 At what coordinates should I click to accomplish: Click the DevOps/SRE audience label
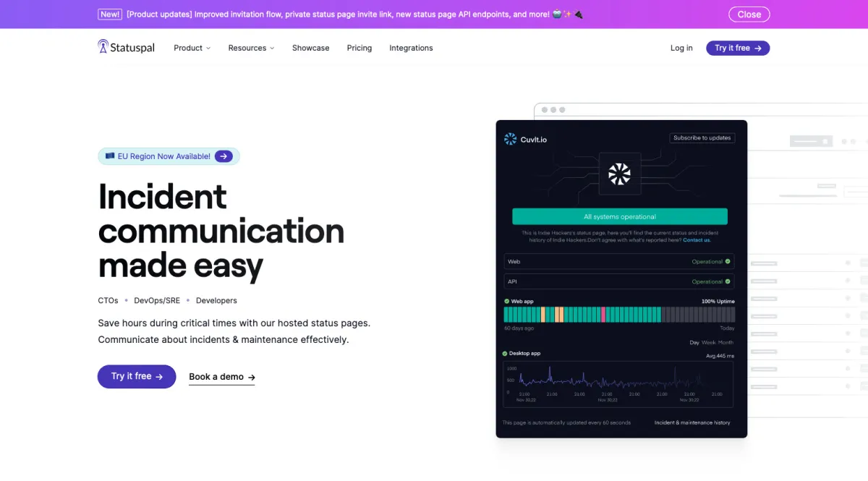[157, 300]
